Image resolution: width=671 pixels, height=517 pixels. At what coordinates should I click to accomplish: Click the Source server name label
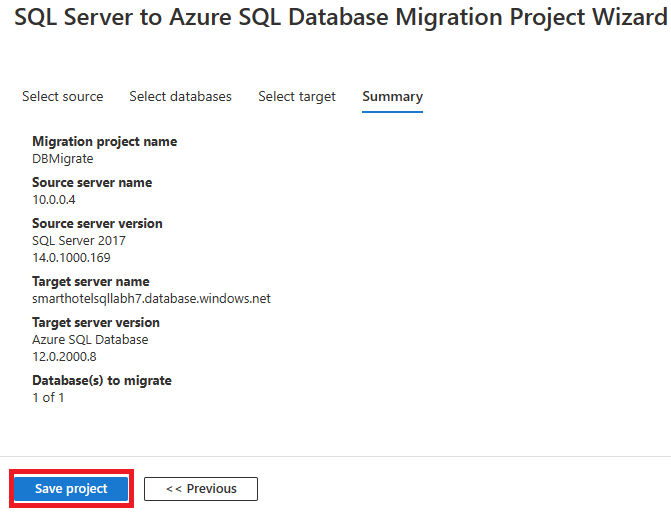92,183
